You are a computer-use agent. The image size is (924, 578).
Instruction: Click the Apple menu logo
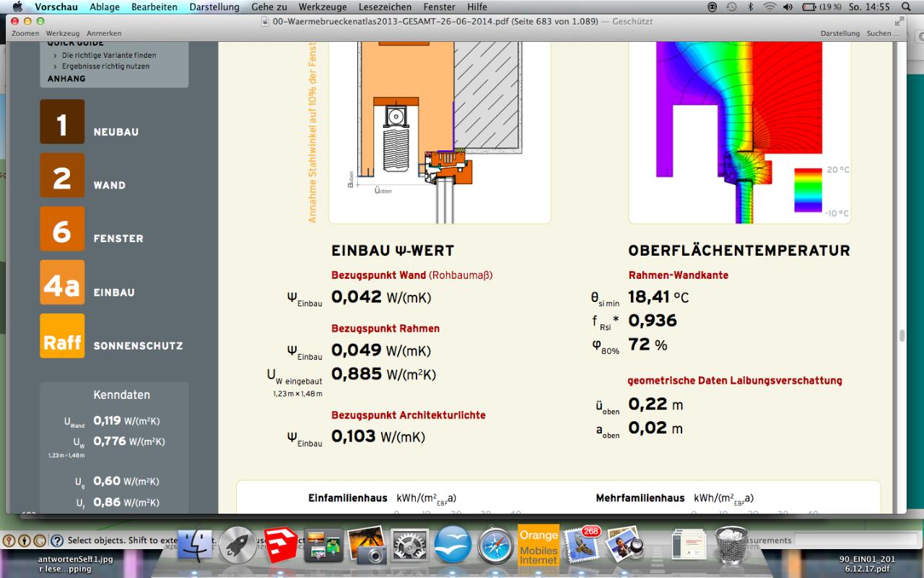point(18,7)
